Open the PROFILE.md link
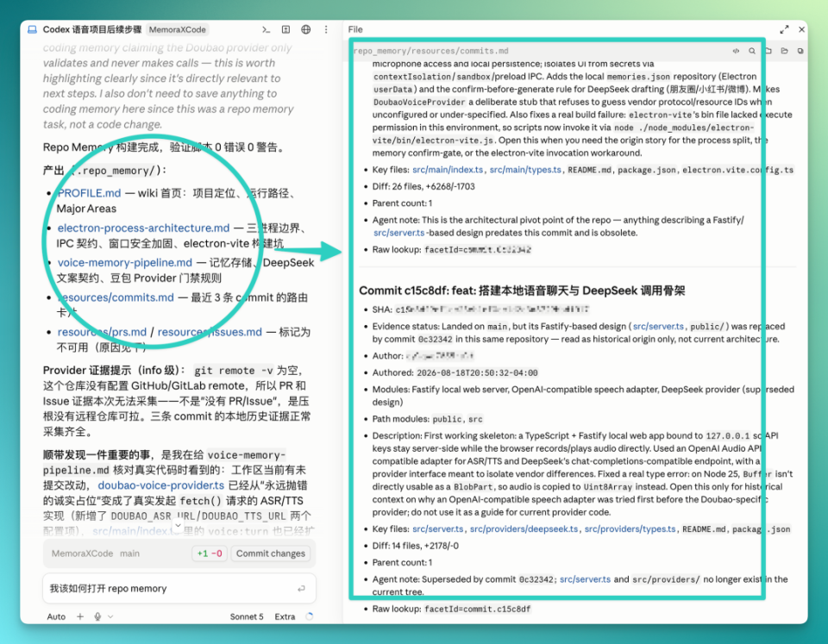This screenshot has width=828, height=644. click(x=89, y=193)
